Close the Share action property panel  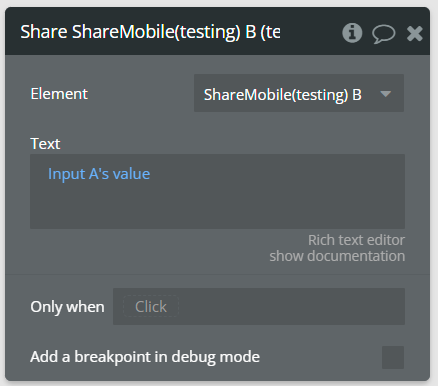(415, 33)
